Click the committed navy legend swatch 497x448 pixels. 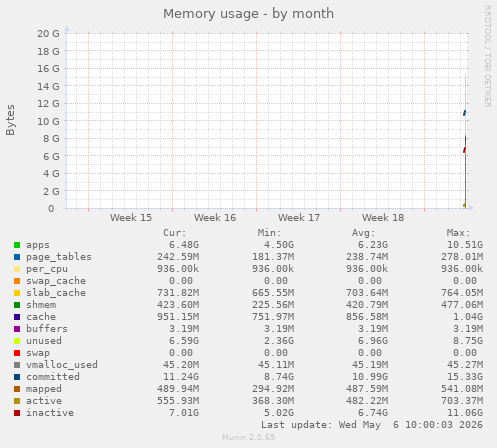coord(17,377)
